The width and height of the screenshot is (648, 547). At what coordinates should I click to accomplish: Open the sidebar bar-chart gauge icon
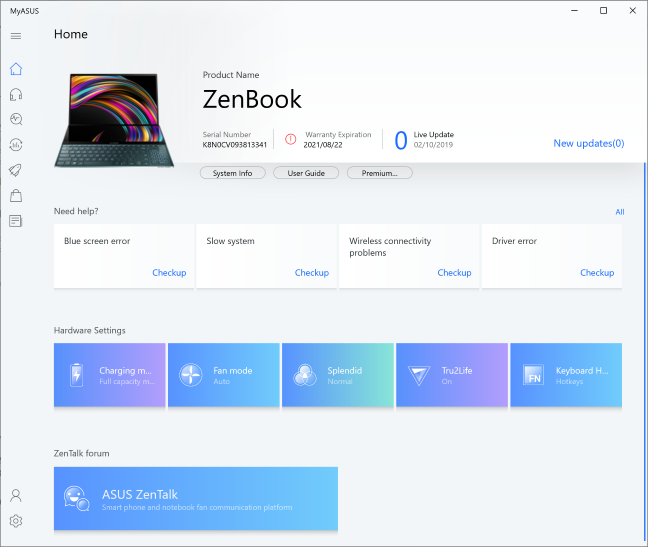[16, 145]
